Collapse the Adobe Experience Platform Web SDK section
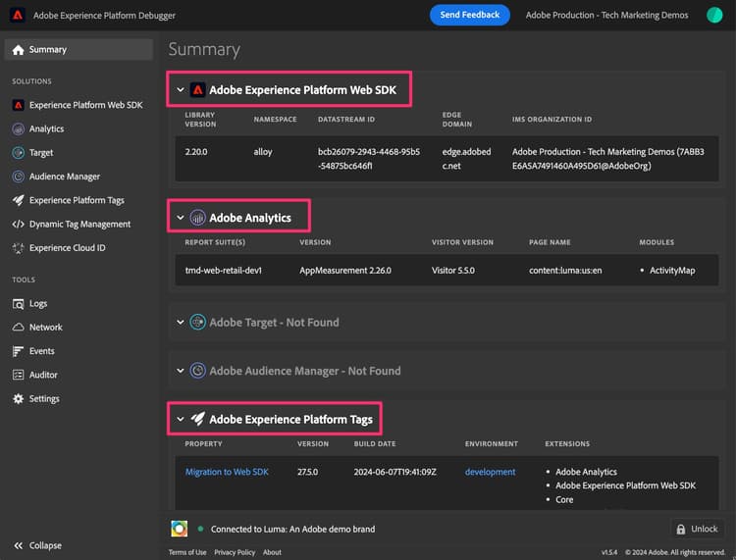 click(181, 90)
